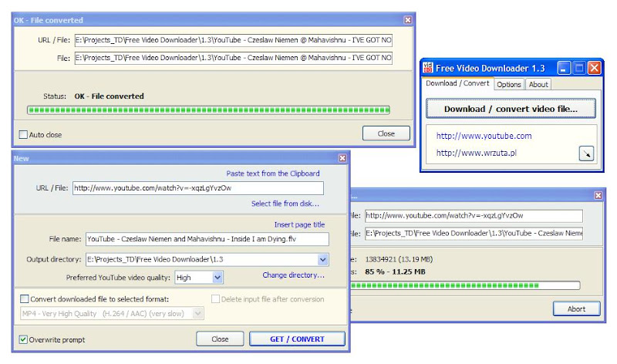
Task: Click the Insert page title link
Action: click(x=299, y=224)
